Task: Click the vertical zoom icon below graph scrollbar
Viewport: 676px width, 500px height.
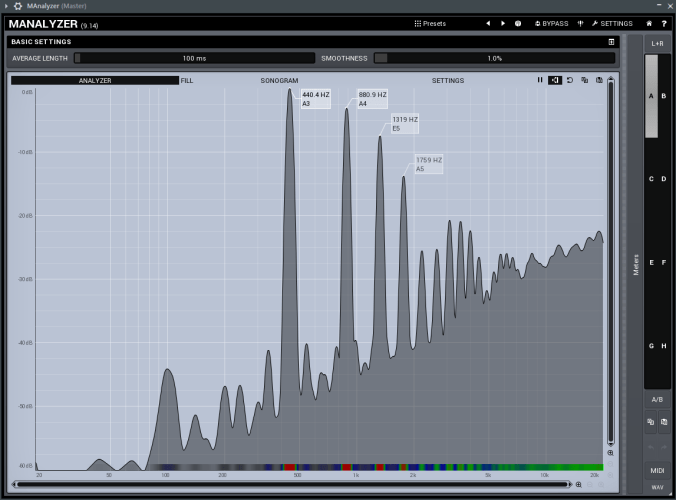Action: pos(610,453)
